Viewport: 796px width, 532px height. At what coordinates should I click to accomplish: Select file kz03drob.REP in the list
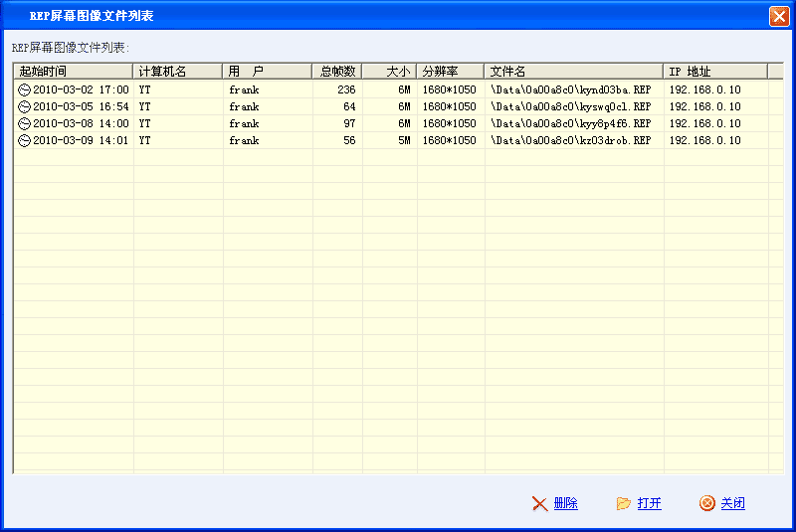click(570, 140)
